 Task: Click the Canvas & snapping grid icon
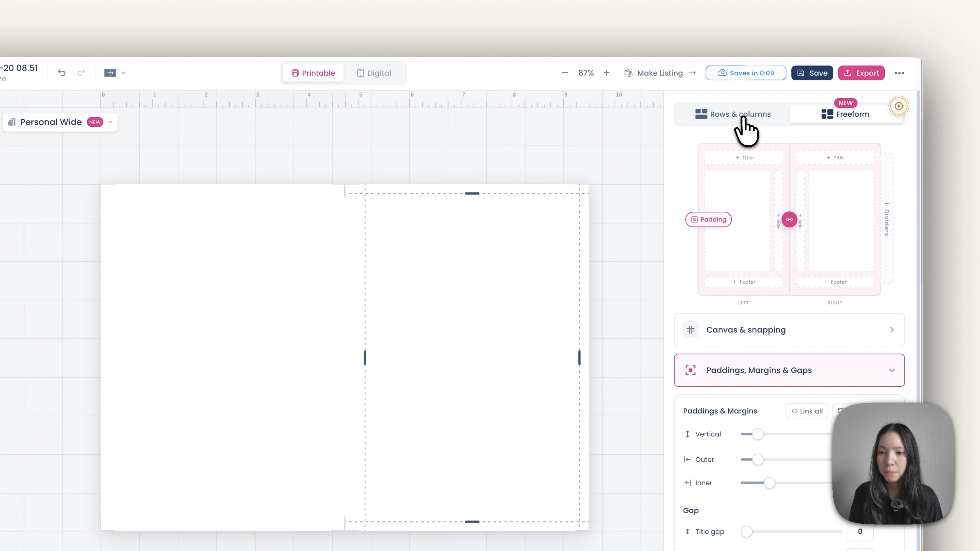click(690, 330)
